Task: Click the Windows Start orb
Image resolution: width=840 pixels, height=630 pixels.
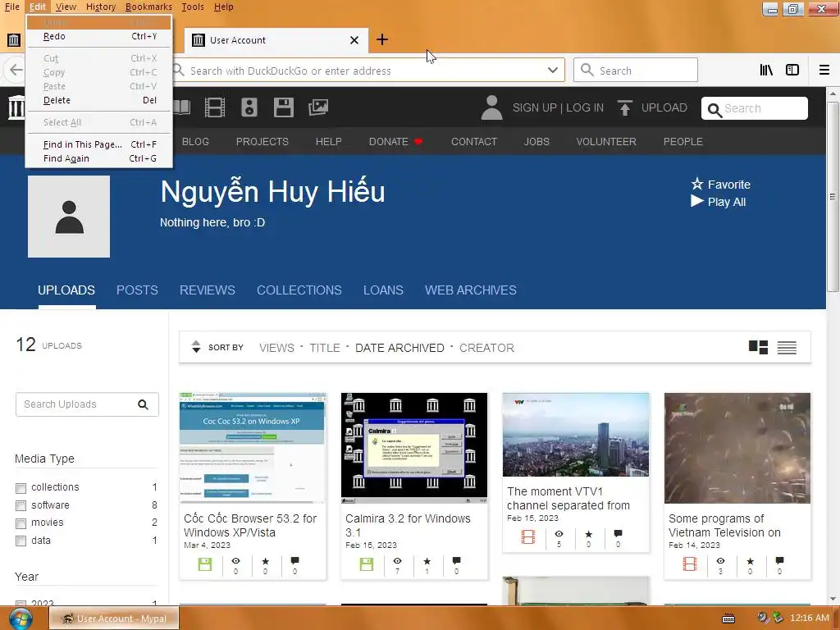Action: click(20, 619)
